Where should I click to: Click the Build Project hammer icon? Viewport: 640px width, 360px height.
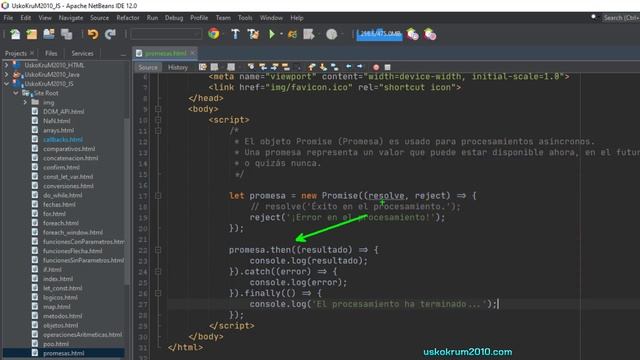coord(235,34)
